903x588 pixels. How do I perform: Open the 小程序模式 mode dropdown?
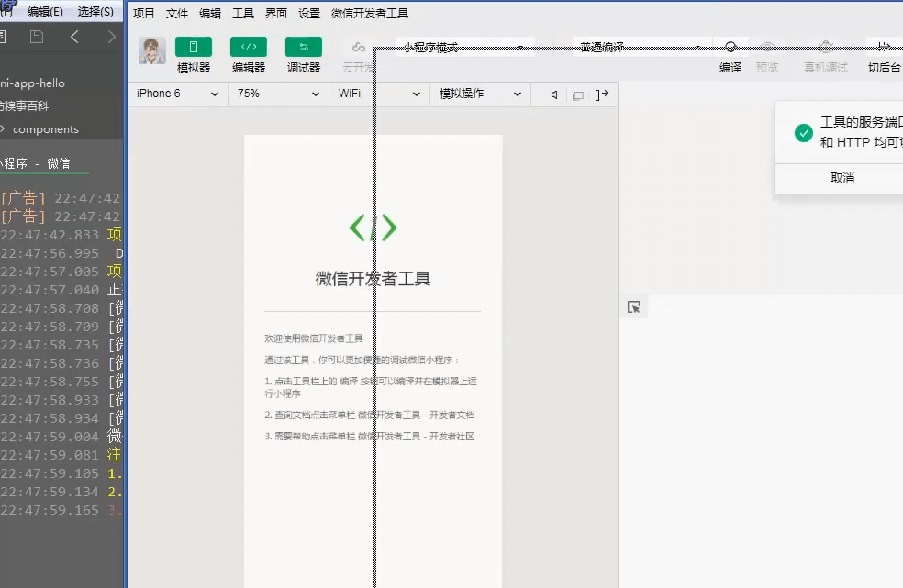[465, 47]
